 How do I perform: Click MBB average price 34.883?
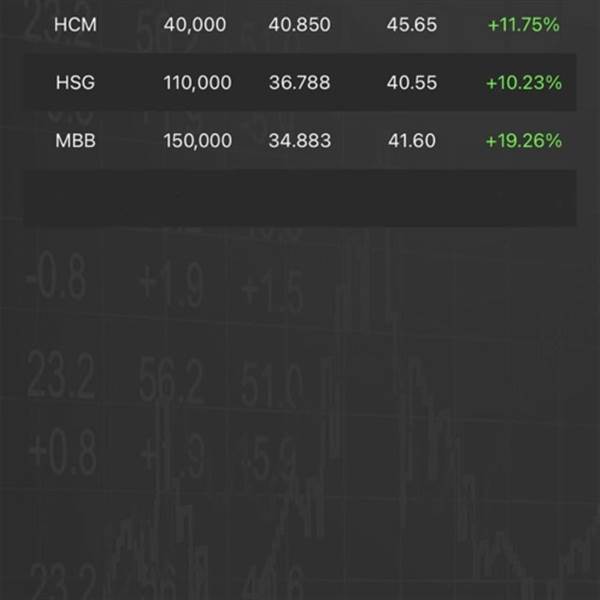click(x=300, y=141)
